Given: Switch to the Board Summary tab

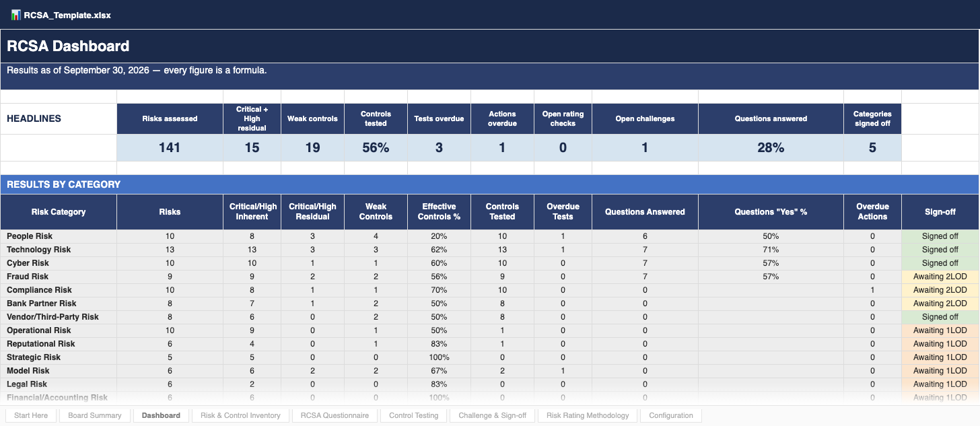Looking at the screenshot, I should pyautogui.click(x=95, y=415).
